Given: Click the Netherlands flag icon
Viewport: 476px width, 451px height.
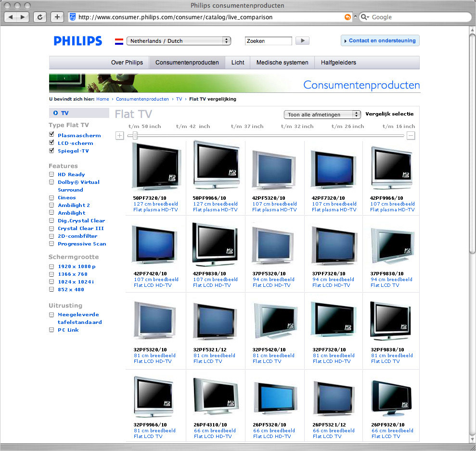Looking at the screenshot, I should tap(119, 41).
